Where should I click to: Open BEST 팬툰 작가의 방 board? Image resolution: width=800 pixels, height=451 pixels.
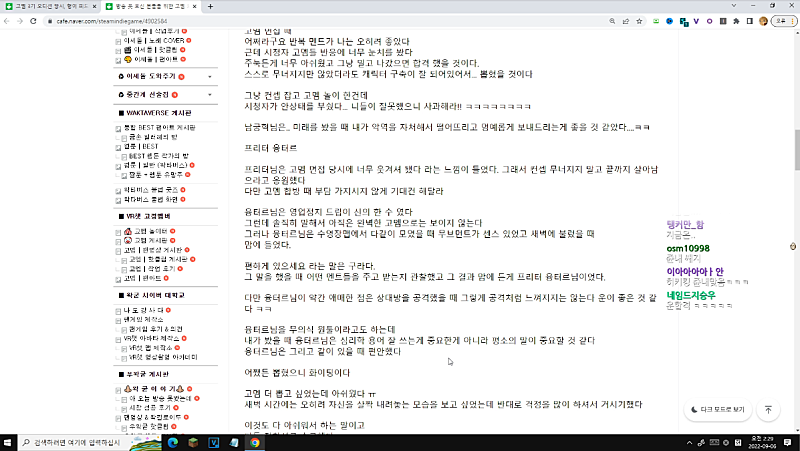click(159, 156)
